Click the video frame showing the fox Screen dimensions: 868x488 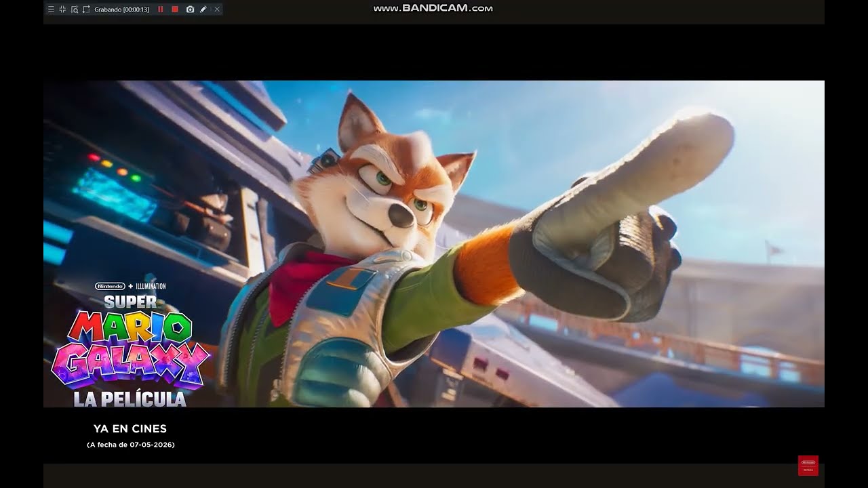tap(434, 244)
